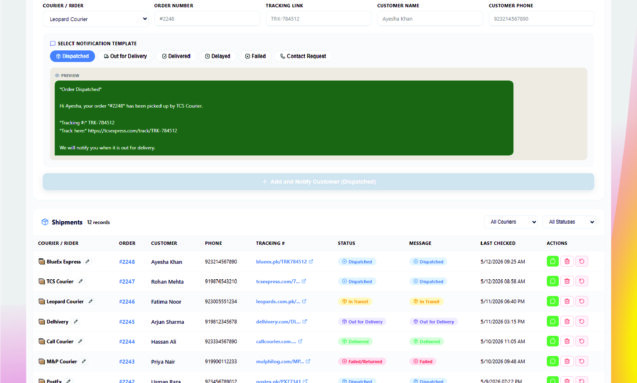The width and height of the screenshot is (637, 383).
Task: Open order link #2244
Action: (127, 341)
